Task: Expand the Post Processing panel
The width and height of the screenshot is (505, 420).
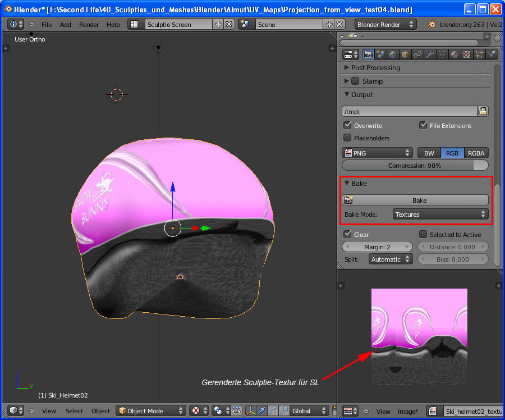Action: tap(375, 67)
